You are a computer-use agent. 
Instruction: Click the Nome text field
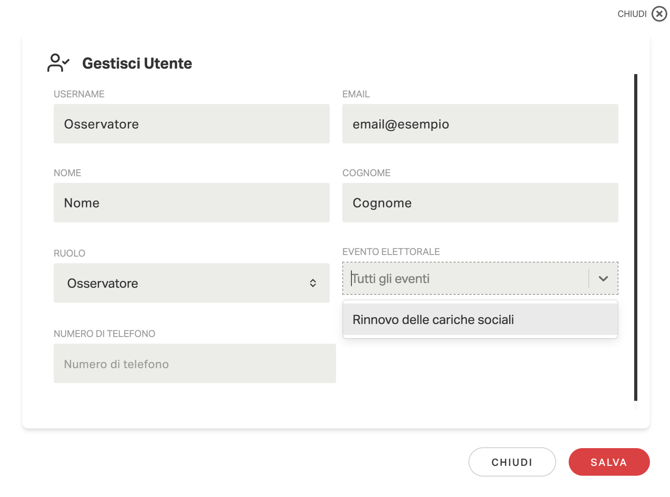click(191, 203)
